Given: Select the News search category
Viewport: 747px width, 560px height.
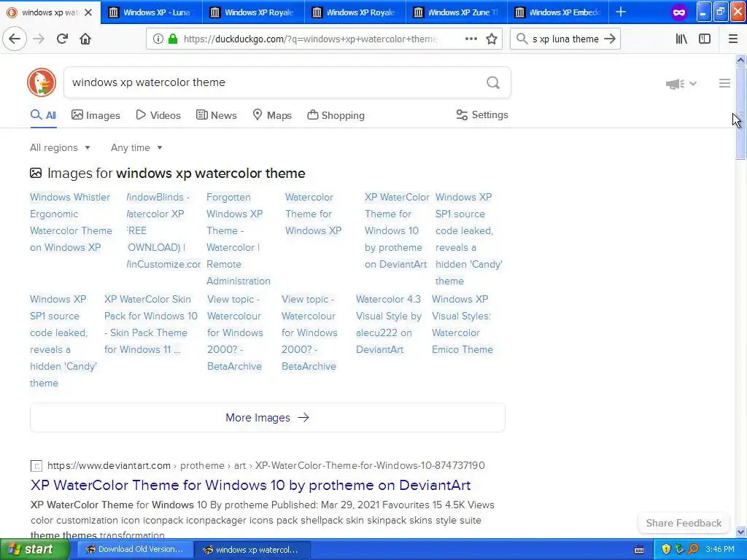Looking at the screenshot, I should click(x=217, y=115).
